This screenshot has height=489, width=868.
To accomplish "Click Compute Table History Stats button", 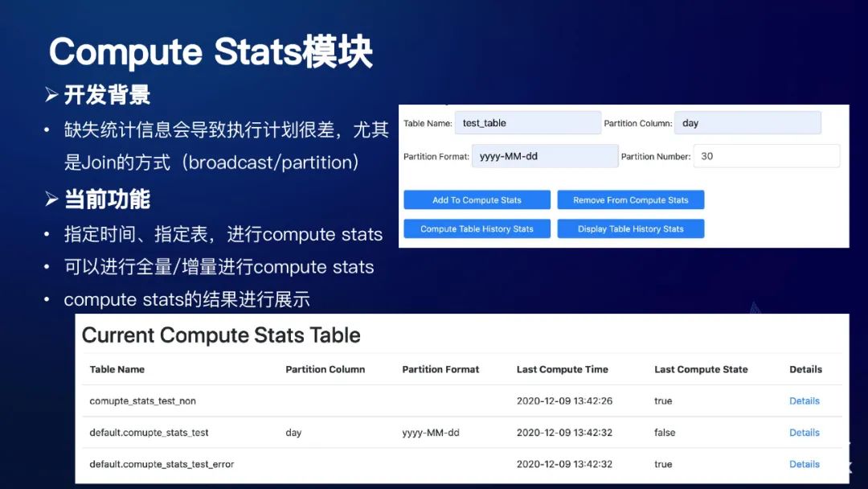I will [477, 228].
